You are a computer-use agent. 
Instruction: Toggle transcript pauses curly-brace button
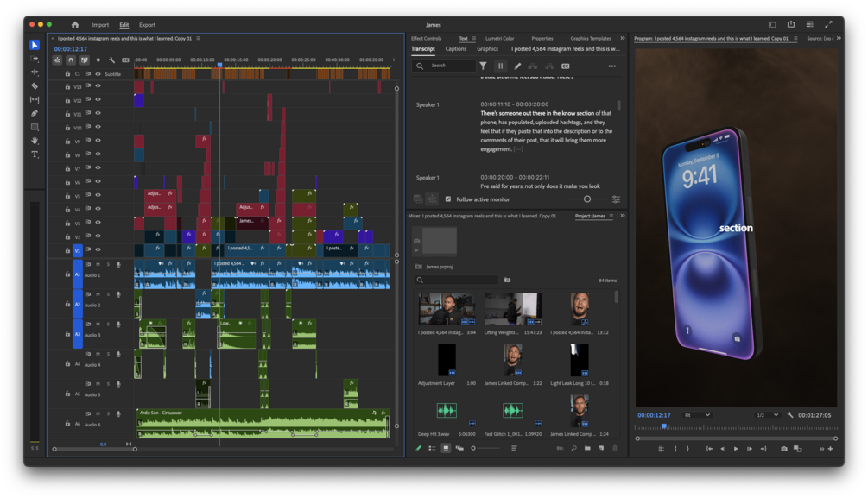500,66
